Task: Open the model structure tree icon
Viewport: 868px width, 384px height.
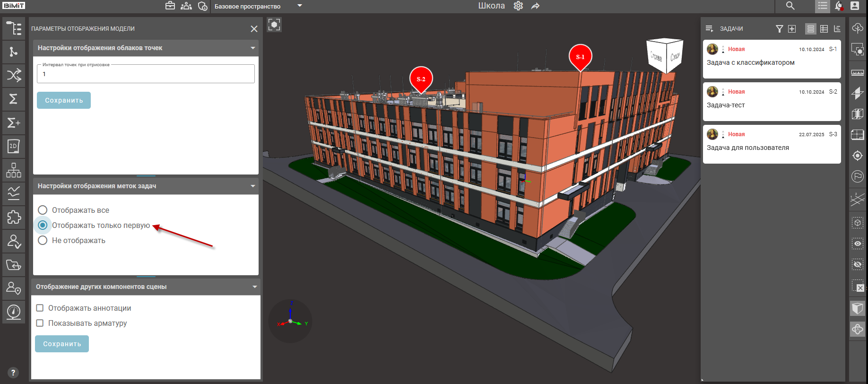Action: [14, 28]
